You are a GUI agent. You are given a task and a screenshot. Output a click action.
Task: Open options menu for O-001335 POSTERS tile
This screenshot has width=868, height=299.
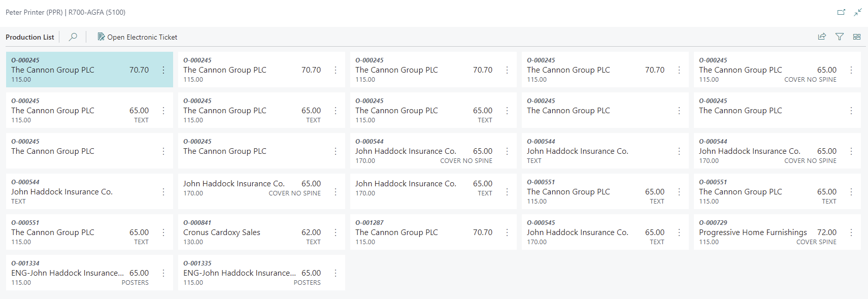[336, 273]
